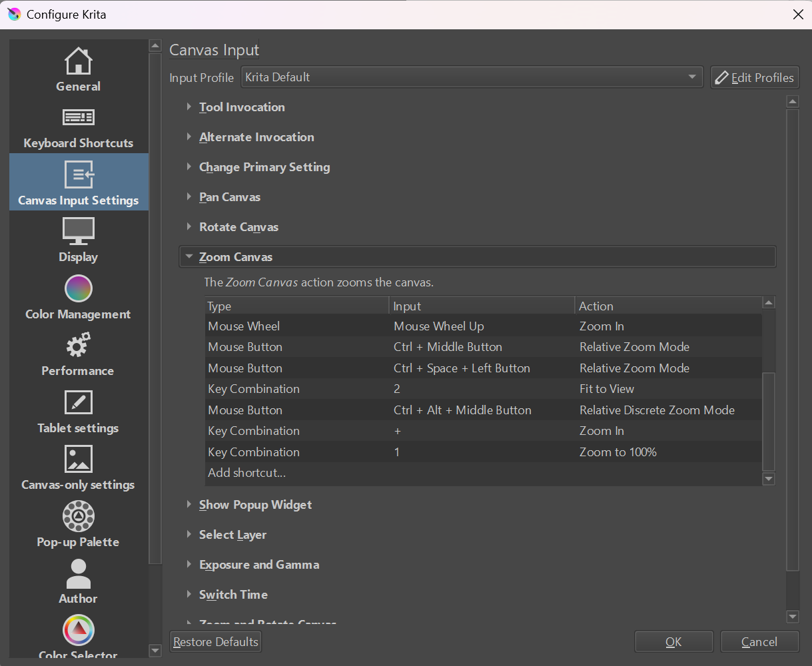Select Ctrl + Alt + Middle Button input
This screenshot has width=812, height=666.
[482, 410]
